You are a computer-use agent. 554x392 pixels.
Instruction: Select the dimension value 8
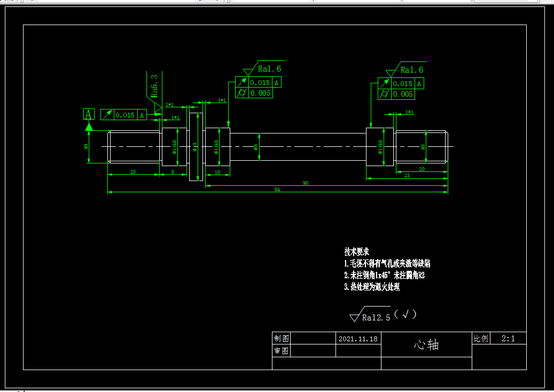[x=173, y=171]
